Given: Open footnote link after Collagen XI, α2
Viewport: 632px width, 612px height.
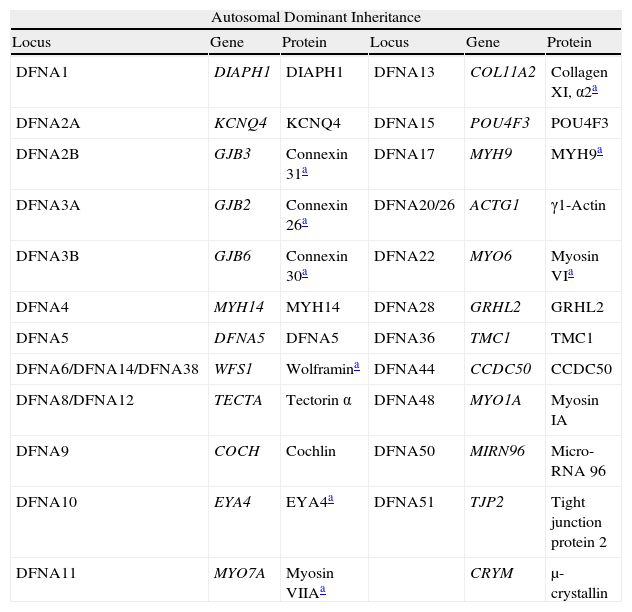Looking at the screenshot, I should pos(595,88).
